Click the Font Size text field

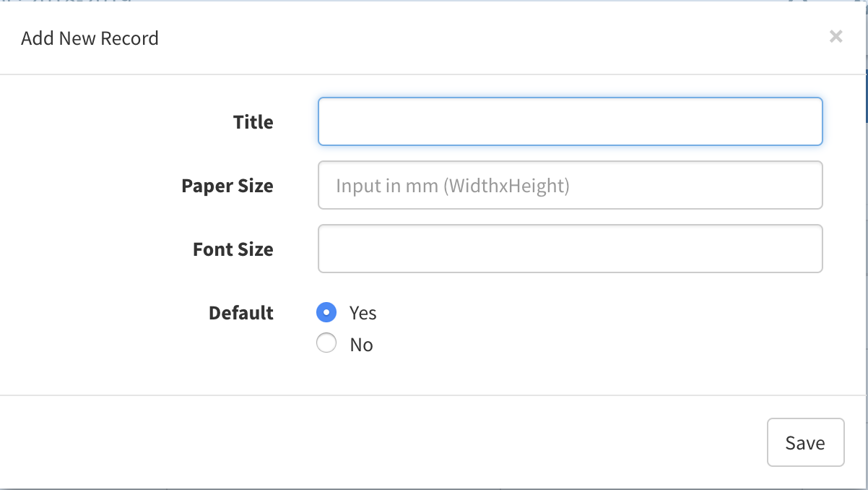pos(569,249)
